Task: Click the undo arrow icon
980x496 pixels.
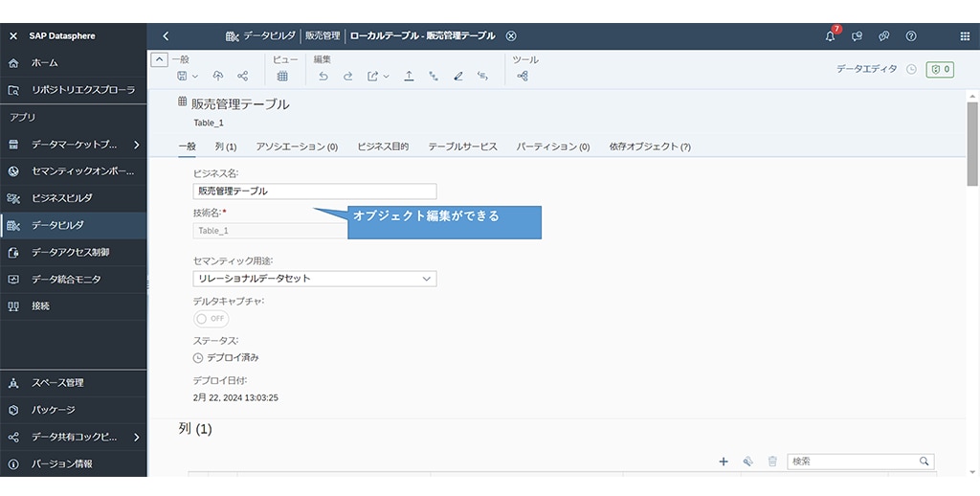Action: click(x=323, y=76)
